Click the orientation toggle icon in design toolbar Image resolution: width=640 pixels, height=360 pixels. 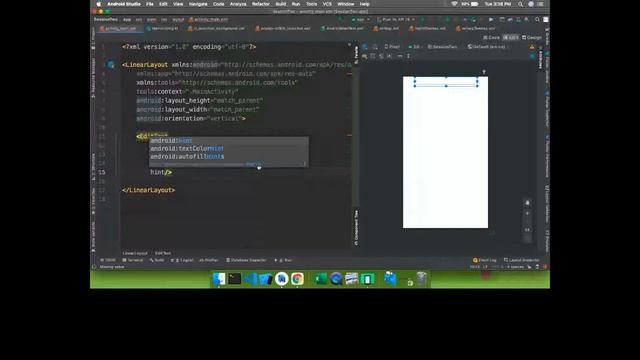(x=375, y=47)
